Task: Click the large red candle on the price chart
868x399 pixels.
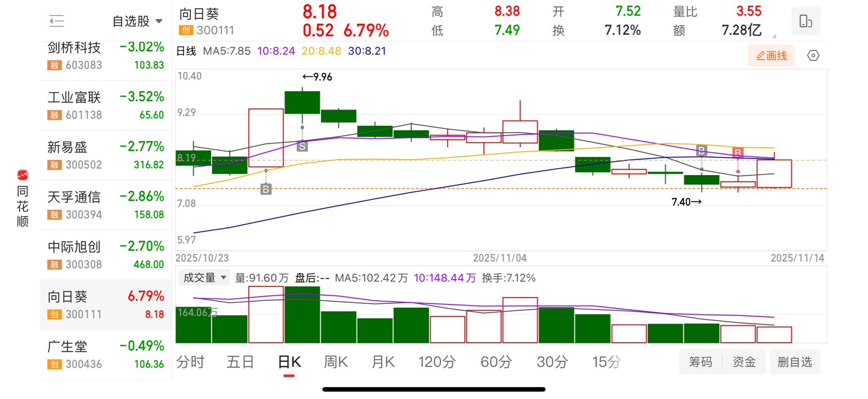Action: point(266,138)
